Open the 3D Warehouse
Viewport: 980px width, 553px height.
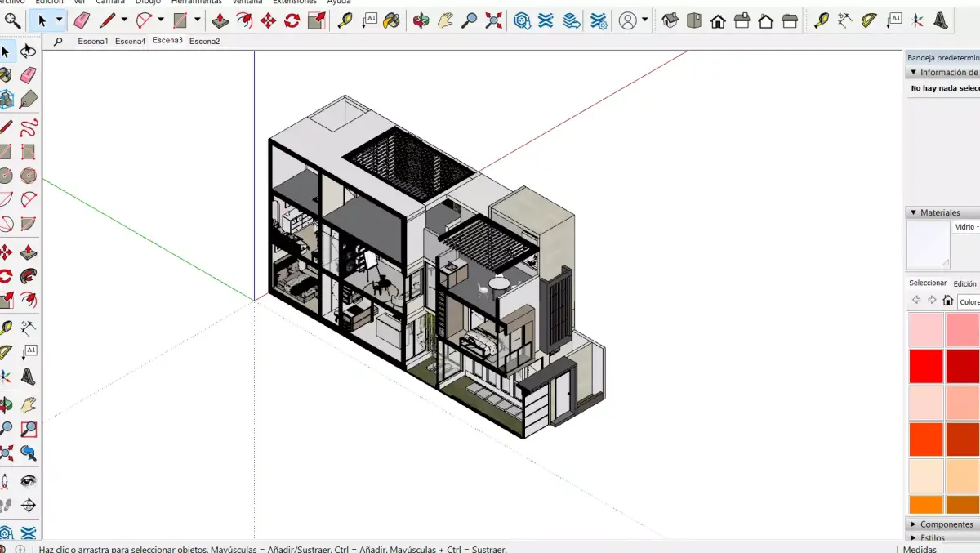click(522, 20)
